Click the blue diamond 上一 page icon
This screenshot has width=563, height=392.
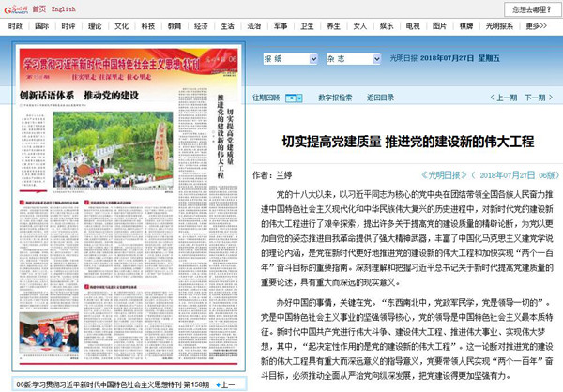point(220,384)
